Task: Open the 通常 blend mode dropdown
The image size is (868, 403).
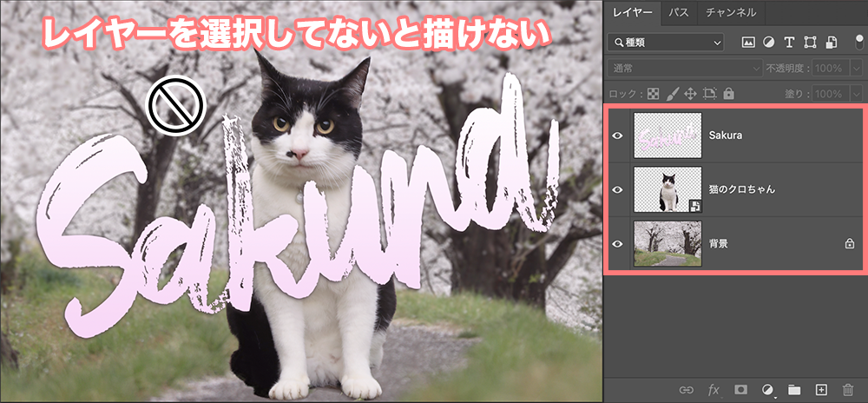Action: tap(685, 68)
